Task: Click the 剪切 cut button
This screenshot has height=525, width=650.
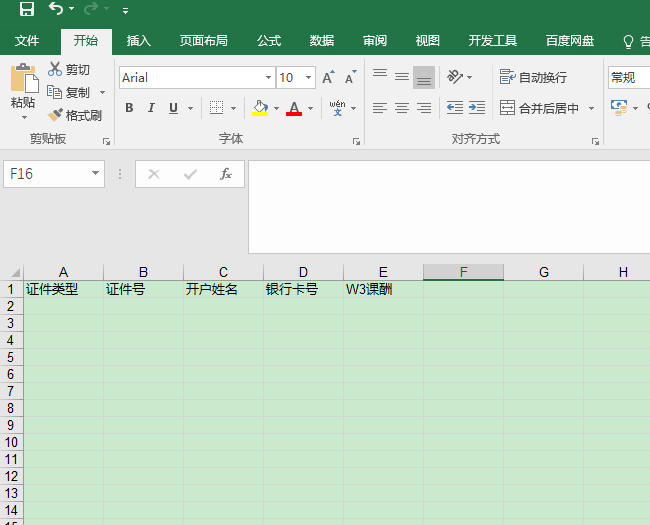Action: point(69,69)
